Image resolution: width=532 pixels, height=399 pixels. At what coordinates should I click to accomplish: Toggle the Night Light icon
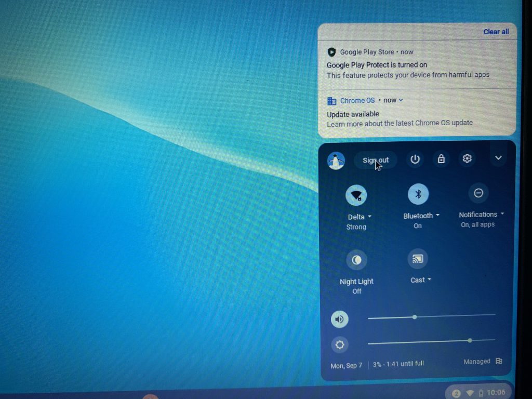coord(356,260)
